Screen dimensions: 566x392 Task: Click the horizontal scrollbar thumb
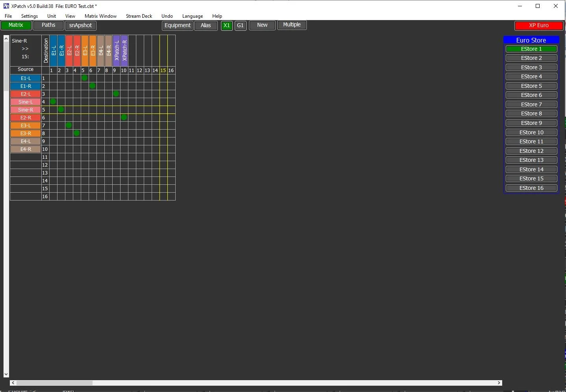tap(54, 383)
